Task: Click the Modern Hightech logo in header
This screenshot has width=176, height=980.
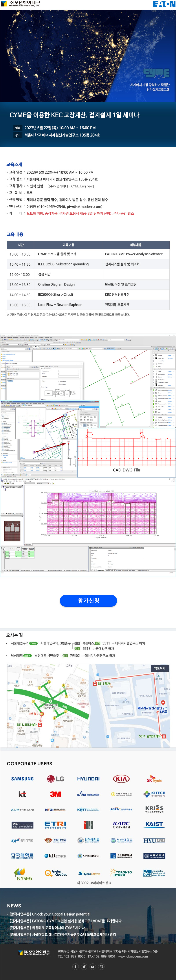Action: 20,4
